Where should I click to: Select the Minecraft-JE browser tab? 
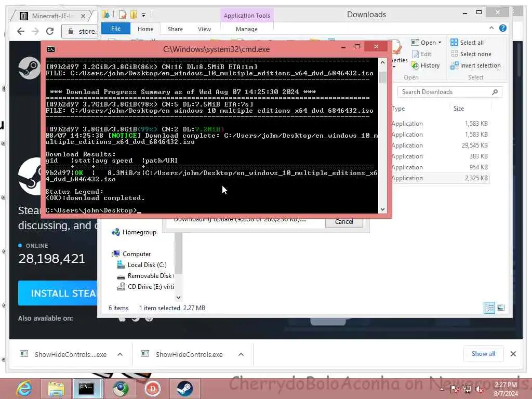tap(51, 16)
